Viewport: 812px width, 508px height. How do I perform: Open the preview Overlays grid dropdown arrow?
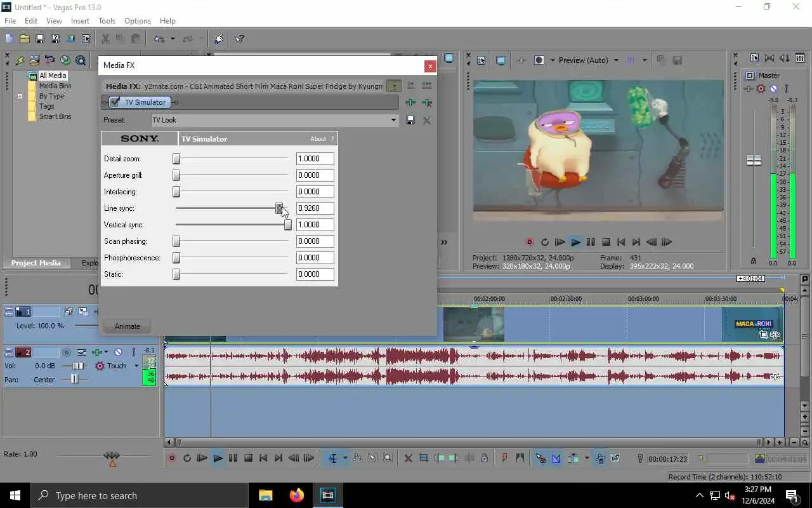[x=645, y=60]
